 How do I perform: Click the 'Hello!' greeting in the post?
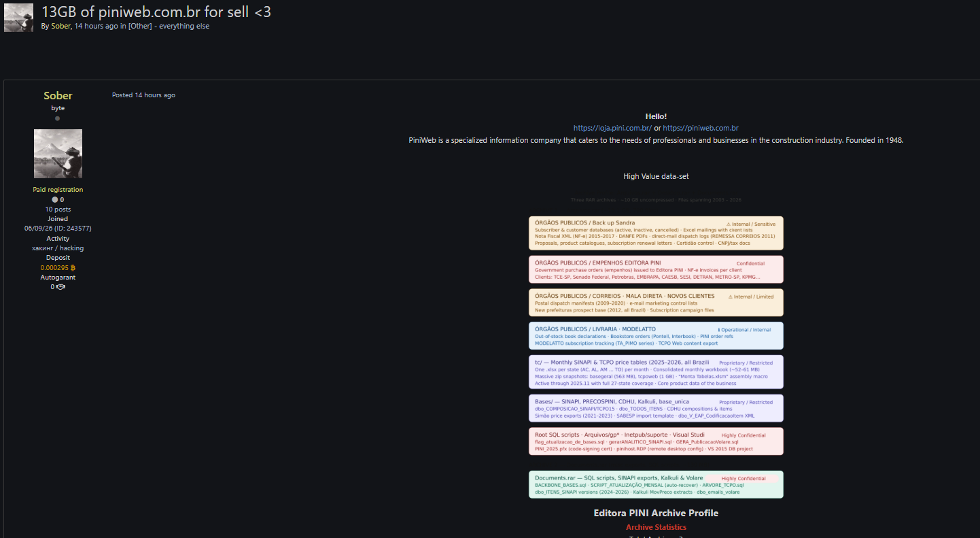coord(656,116)
